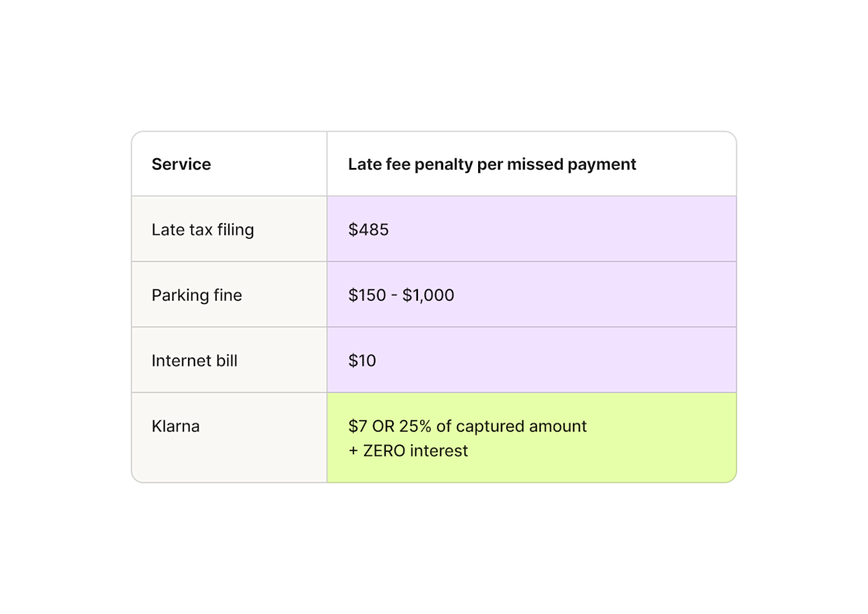Select the Service column header

[181, 165]
